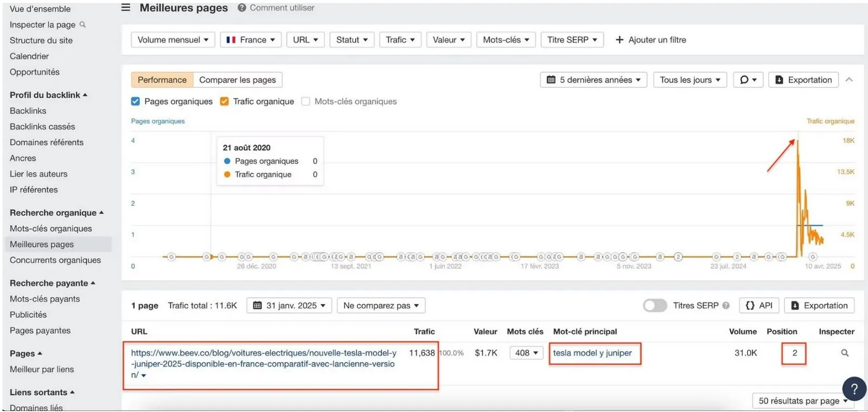Open Backlinks in the sidebar
868x412 pixels.
click(x=28, y=111)
